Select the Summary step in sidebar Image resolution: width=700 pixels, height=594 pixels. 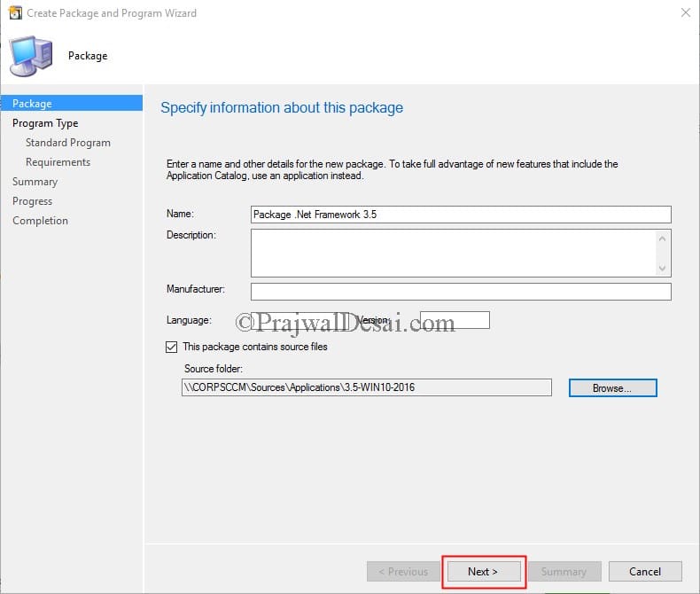pyautogui.click(x=35, y=182)
